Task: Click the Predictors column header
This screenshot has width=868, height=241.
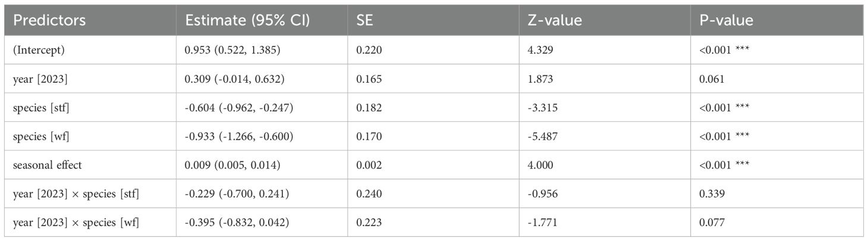Action: pyautogui.click(x=50, y=20)
